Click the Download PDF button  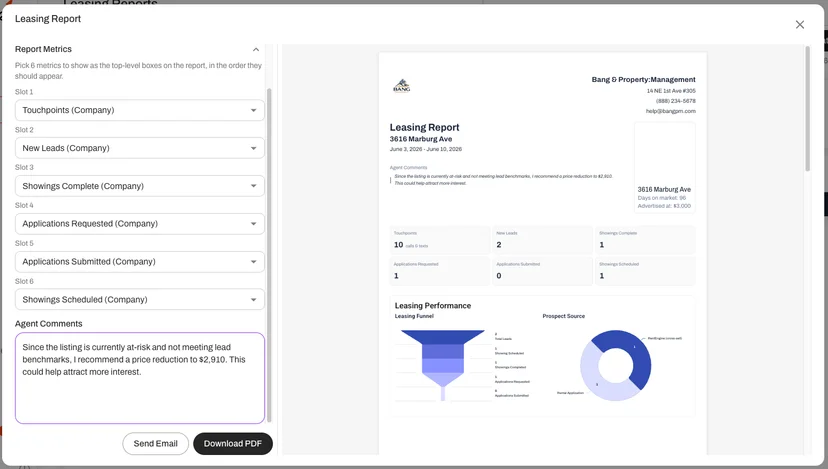coord(233,444)
